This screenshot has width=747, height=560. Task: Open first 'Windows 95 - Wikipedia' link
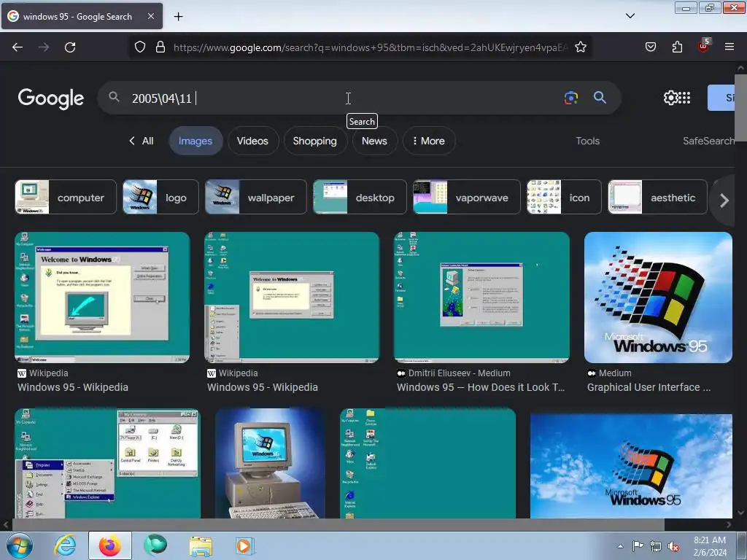point(73,387)
